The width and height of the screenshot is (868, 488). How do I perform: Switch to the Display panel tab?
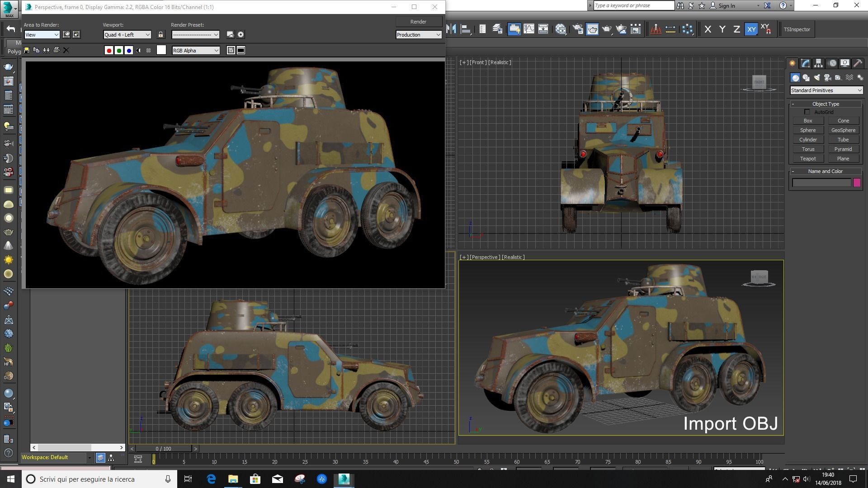(844, 63)
